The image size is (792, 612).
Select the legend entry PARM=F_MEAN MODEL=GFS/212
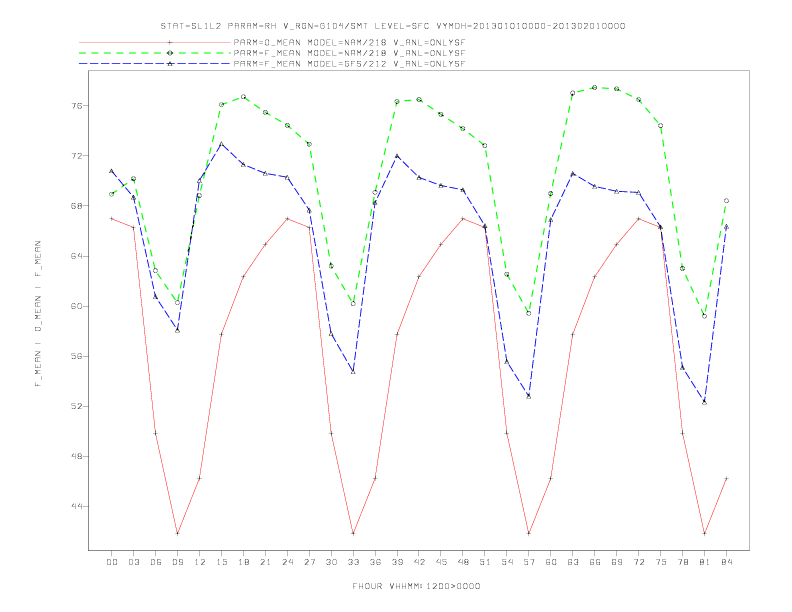(349, 64)
